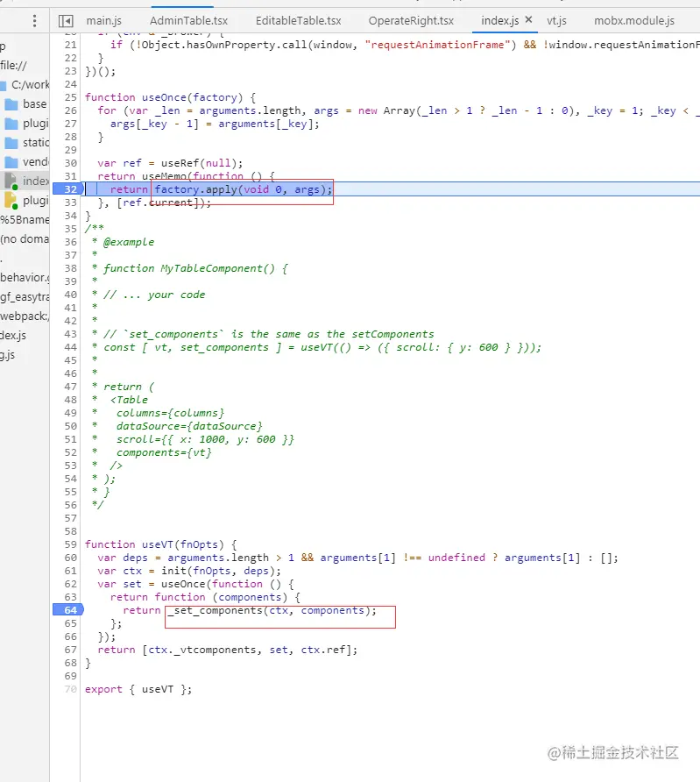The height and width of the screenshot is (782, 700).
Task: Select the index.js tab
Action: click(x=499, y=21)
